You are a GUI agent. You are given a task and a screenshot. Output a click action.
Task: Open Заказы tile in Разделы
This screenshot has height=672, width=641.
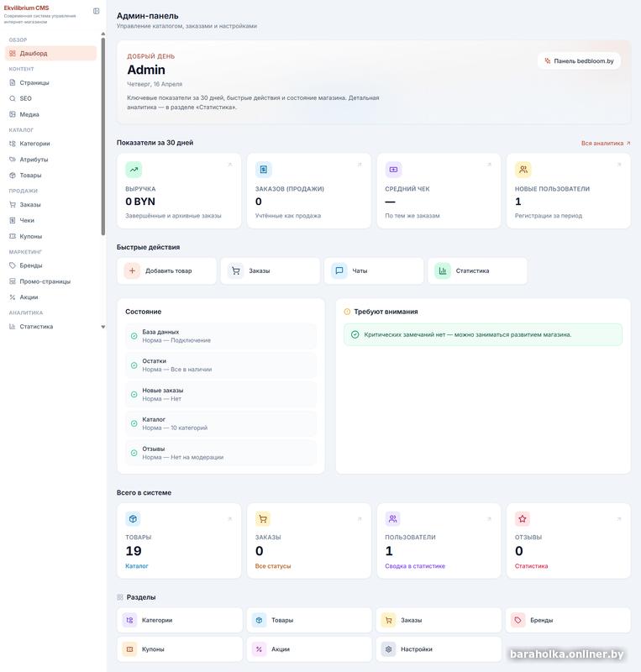439,620
